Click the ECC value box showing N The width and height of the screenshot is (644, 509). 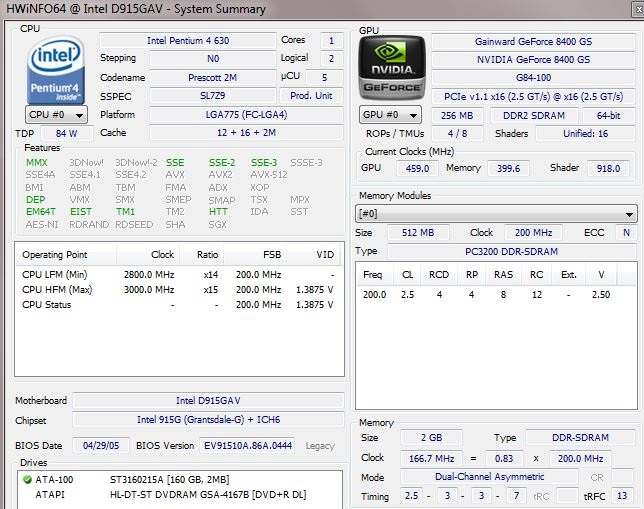pyautogui.click(x=625, y=233)
